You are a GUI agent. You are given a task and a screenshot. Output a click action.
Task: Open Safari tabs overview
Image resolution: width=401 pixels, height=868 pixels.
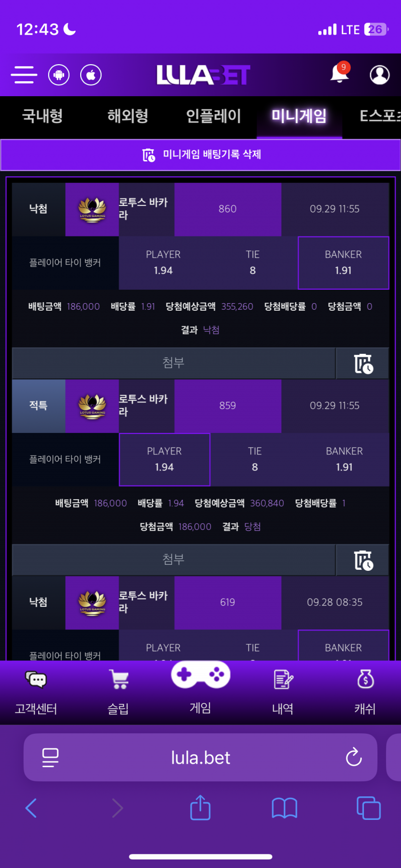[x=368, y=808]
